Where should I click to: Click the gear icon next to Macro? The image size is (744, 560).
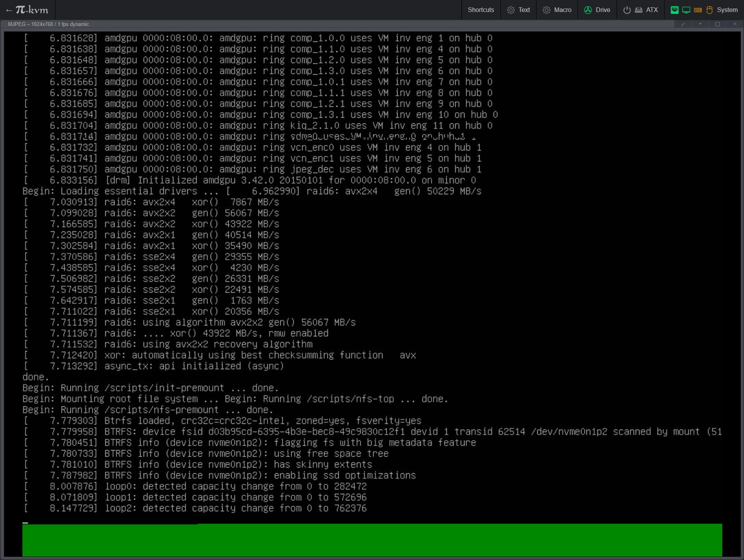(546, 10)
